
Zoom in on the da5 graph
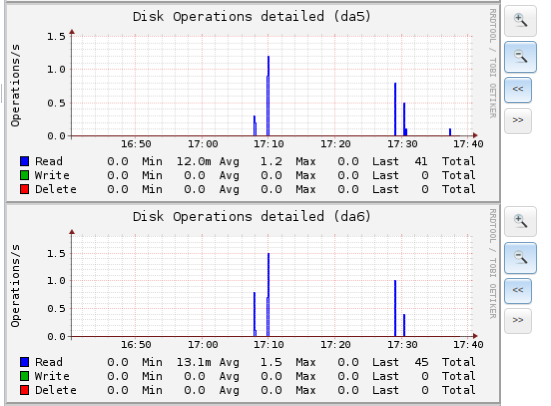pos(520,21)
